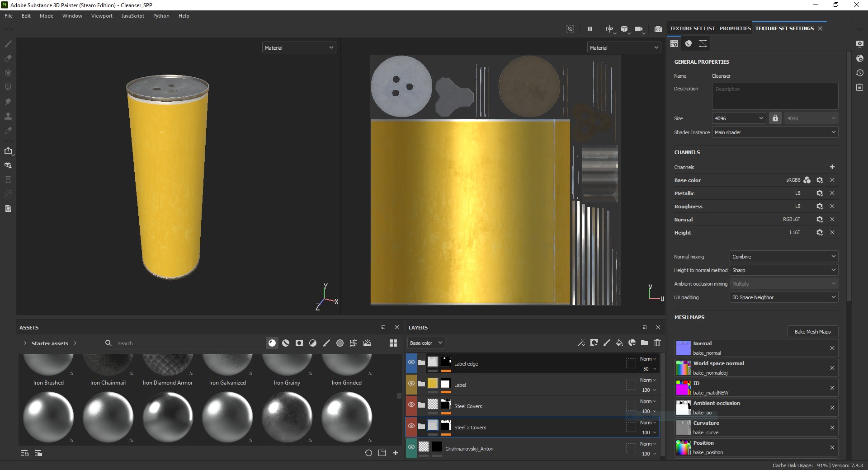Delete the selected layer with trash icon
This screenshot has width=868, height=470.
[657, 343]
